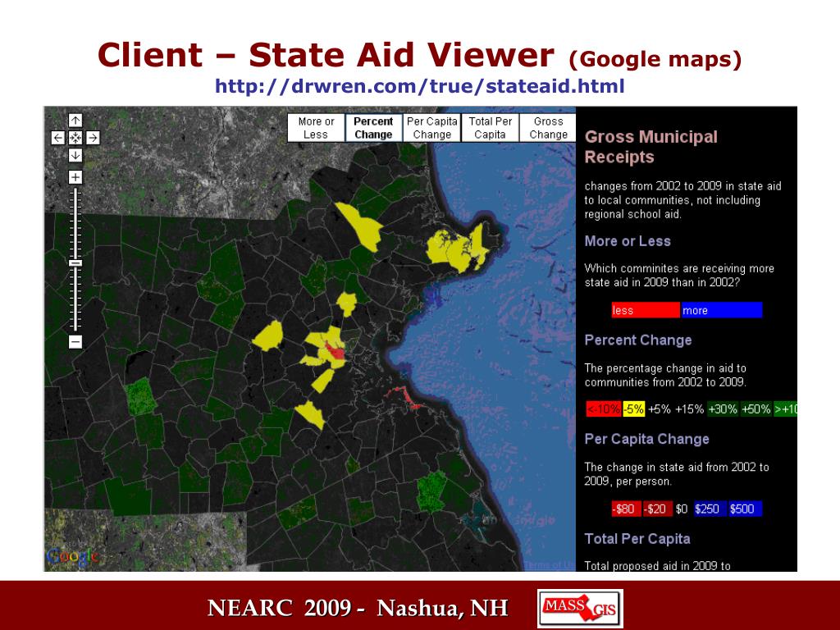Screen dimensions: 840x630
Task: Pan the map up with arrow icon
Action: pyautogui.click(x=75, y=120)
